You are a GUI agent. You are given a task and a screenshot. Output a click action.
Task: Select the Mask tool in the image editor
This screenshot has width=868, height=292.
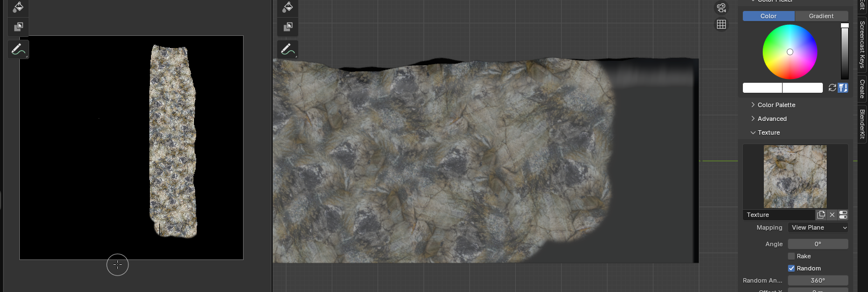coord(18,26)
